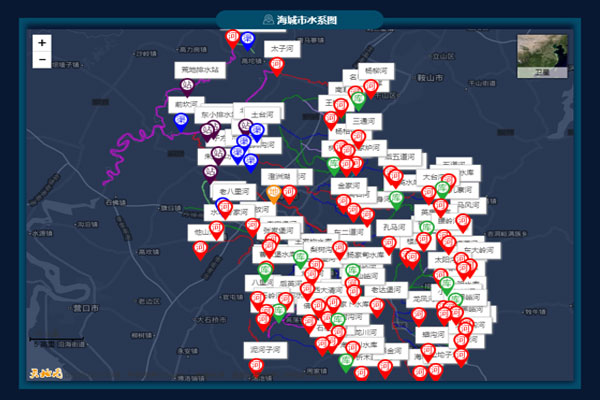The image size is (600, 400).
Task: Zoom out with the minus button
Action: click(x=42, y=60)
